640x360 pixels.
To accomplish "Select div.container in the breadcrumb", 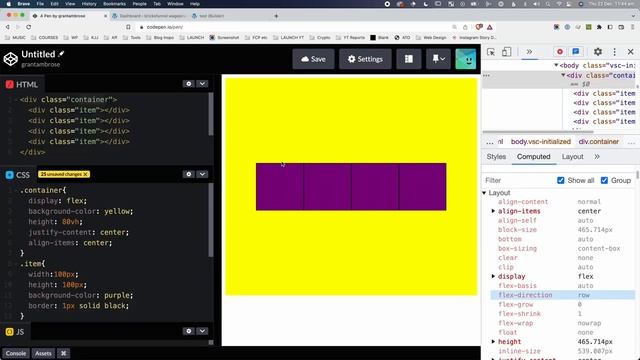I will tap(599, 142).
